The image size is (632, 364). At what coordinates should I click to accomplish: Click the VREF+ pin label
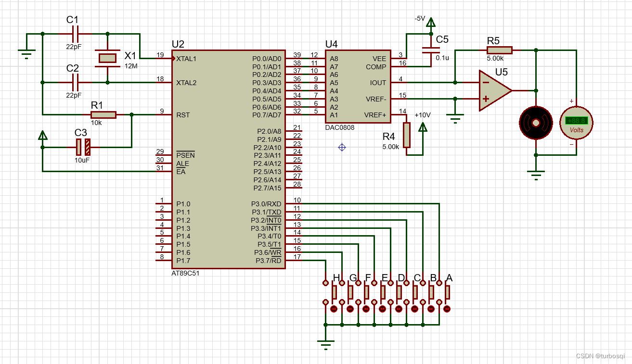(x=375, y=115)
